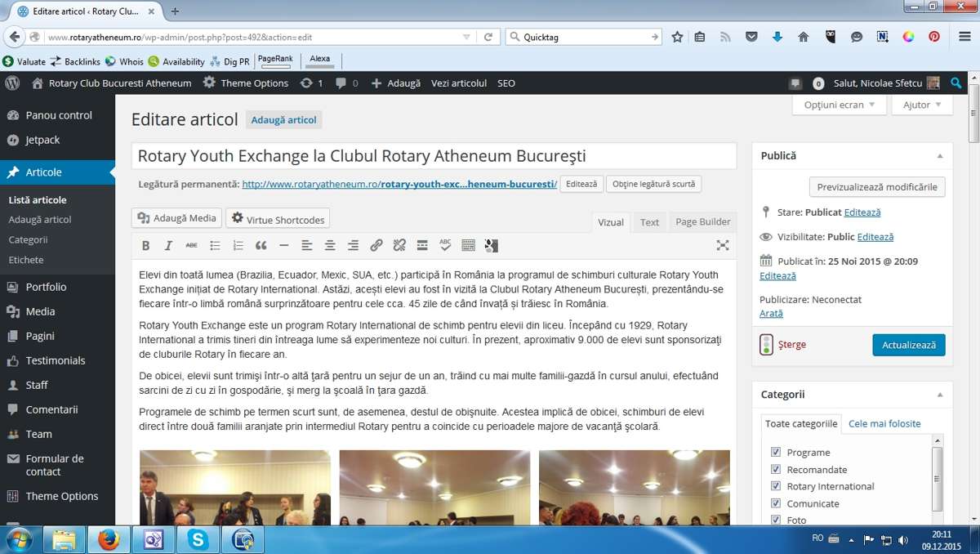Screen dimensions: 980x554
Task: Collapse the Publică panel
Action: 939,155
